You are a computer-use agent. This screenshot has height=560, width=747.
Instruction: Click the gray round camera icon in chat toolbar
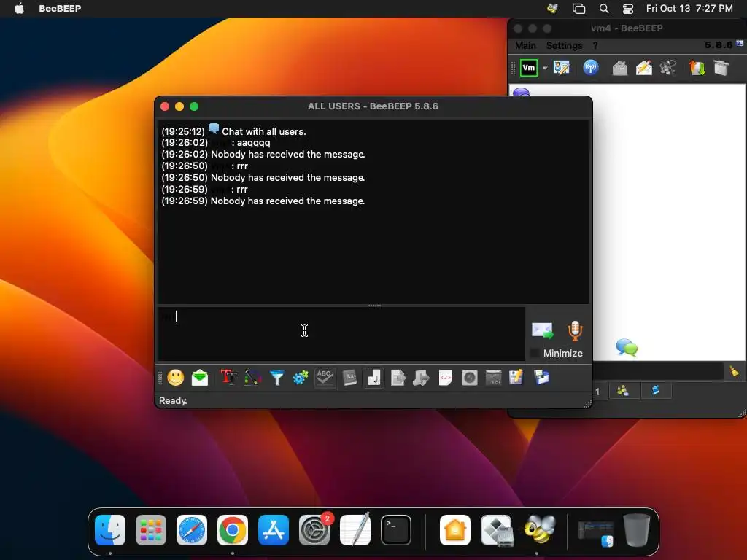pyautogui.click(x=470, y=378)
